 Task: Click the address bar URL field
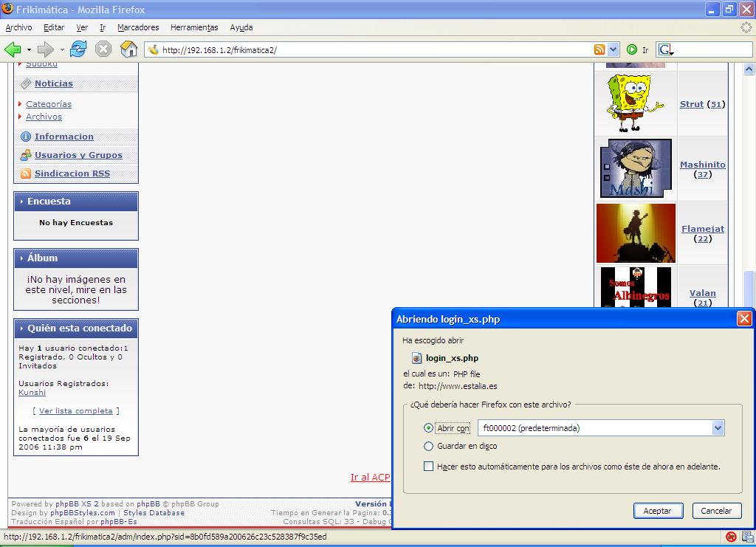(376, 49)
